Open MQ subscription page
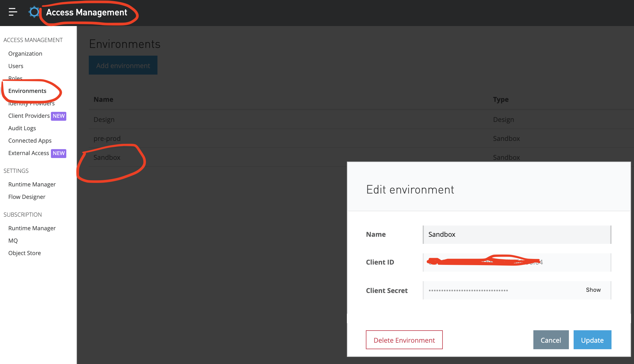This screenshot has width=634, height=364. tap(13, 241)
